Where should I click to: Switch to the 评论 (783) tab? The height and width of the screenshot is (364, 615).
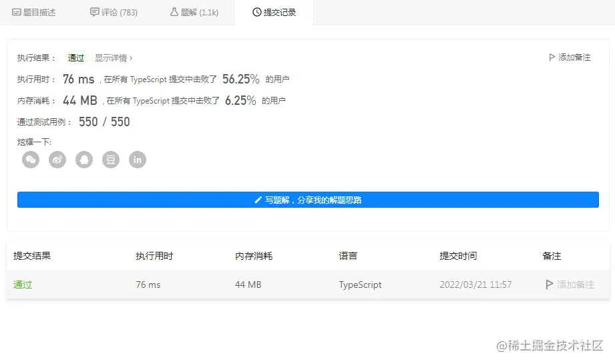[x=114, y=13]
